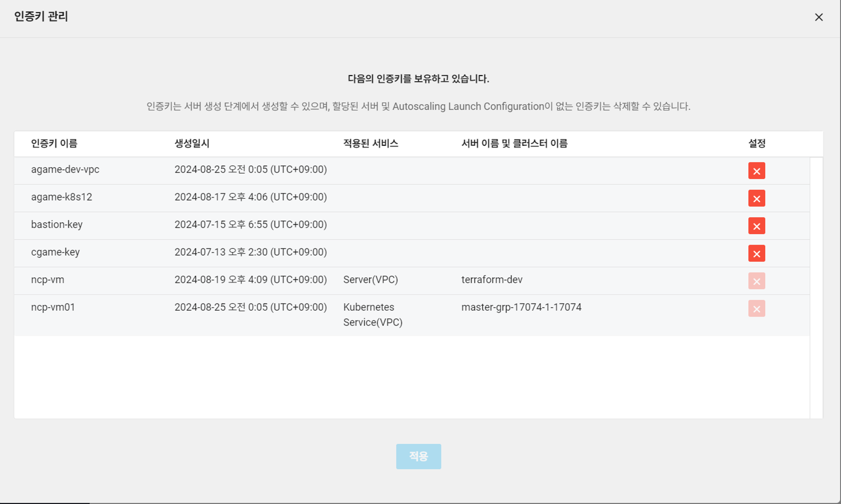Click the 설정 column header

click(x=756, y=143)
